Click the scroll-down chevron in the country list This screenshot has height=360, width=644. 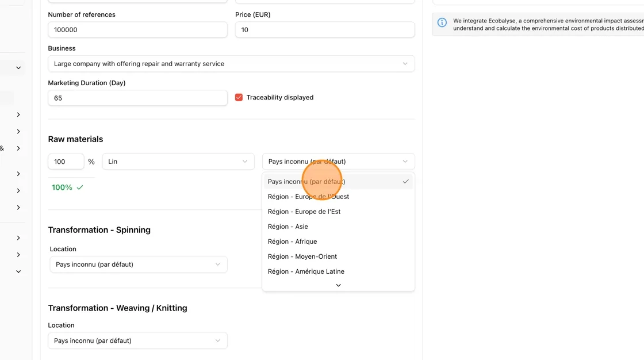(x=339, y=285)
